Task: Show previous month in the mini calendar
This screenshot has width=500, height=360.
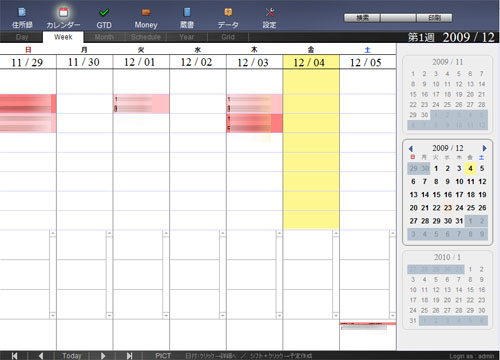Action: click(x=411, y=149)
